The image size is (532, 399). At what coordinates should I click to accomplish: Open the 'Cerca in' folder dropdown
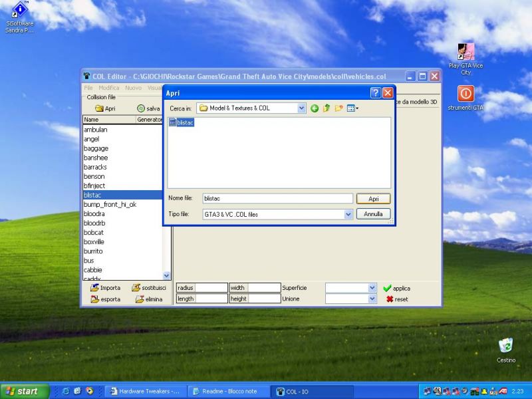click(301, 108)
